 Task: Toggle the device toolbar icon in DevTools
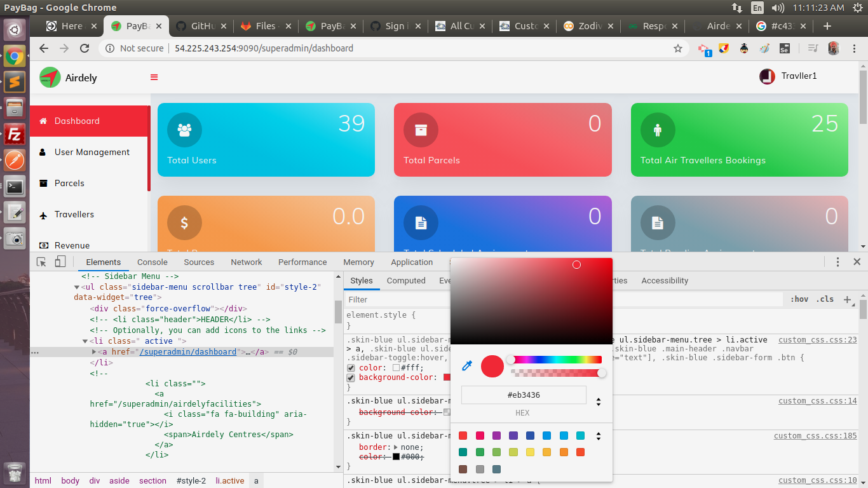pyautogui.click(x=60, y=262)
